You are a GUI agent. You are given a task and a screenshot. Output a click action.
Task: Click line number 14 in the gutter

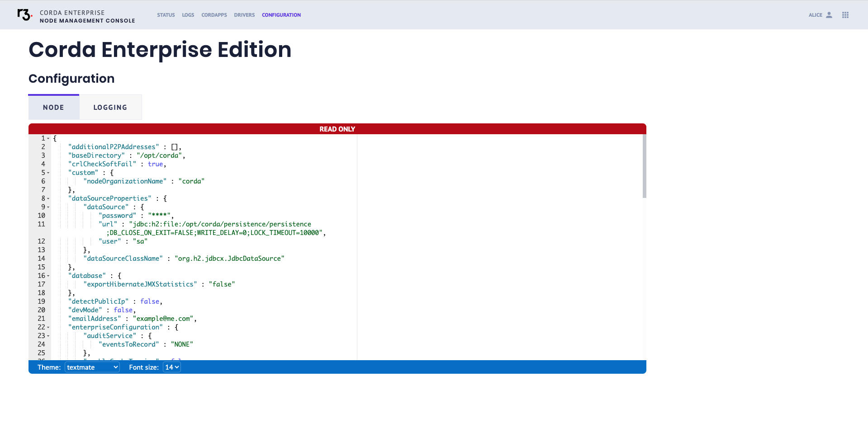tap(42, 258)
